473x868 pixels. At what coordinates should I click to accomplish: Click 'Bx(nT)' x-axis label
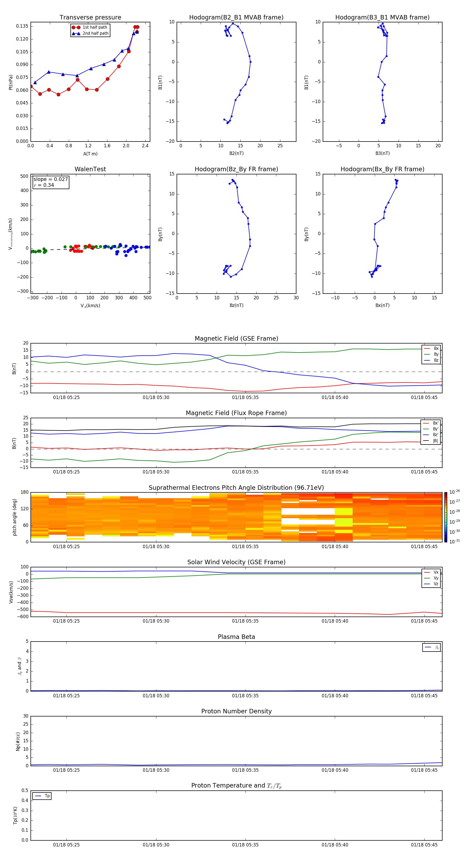coord(382,305)
